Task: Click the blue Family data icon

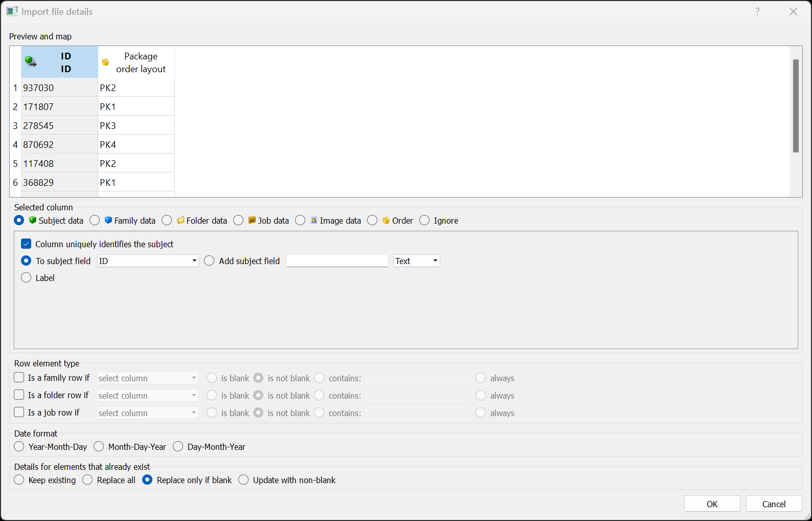Action: (108, 220)
